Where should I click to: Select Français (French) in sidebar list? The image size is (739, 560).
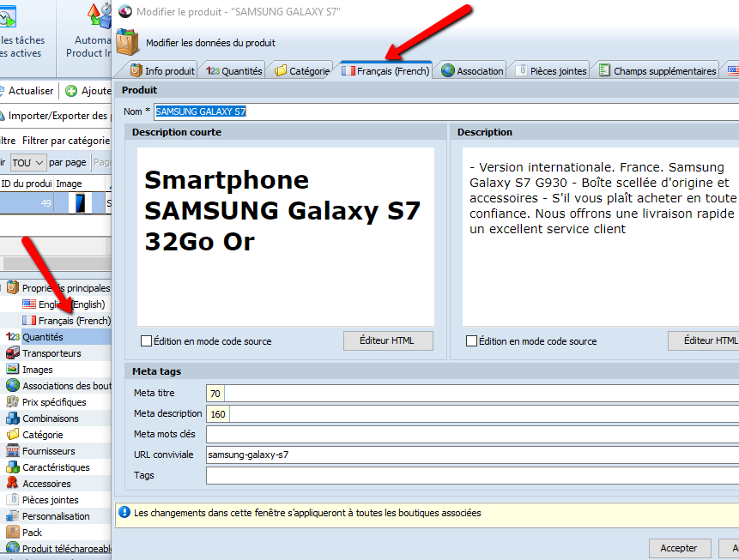click(75, 321)
